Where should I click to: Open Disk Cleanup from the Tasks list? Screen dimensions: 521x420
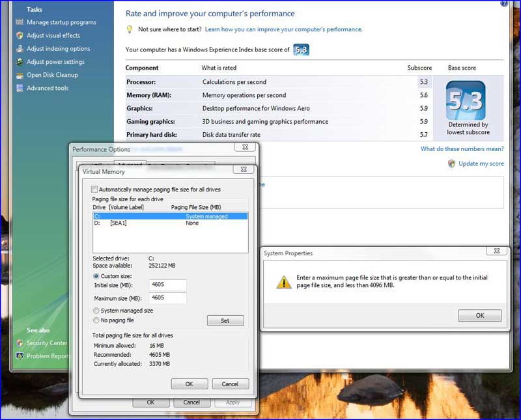pyautogui.click(x=52, y=75)
